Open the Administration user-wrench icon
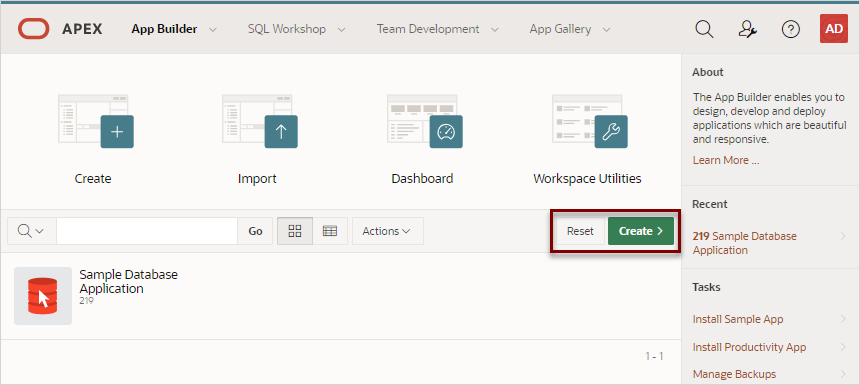860x385 pixels. [x=748, y=29]
